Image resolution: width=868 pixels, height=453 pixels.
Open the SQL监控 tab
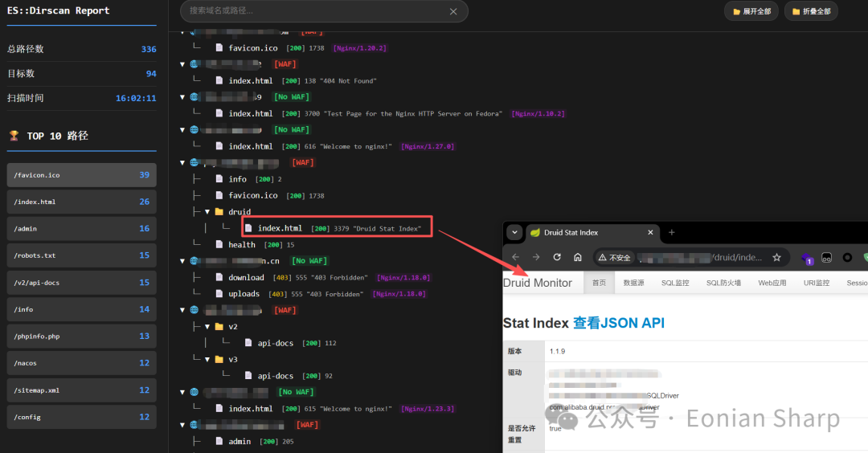click(675, 283)
